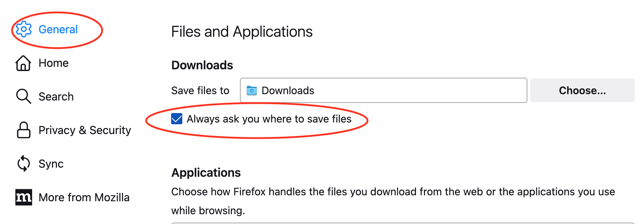Click the Sync circular arrows icon
Screen dimensions: 644x224
(x=23, y=164)
